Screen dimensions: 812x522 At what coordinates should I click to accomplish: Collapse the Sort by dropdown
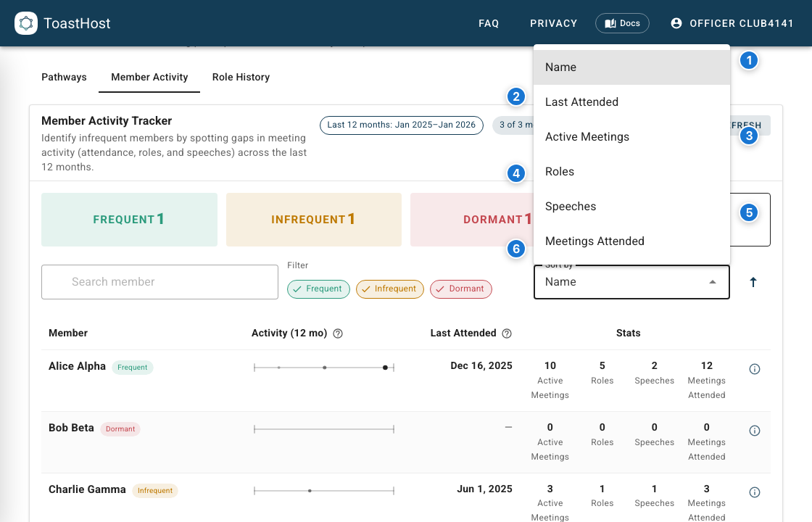pos(714,282)
